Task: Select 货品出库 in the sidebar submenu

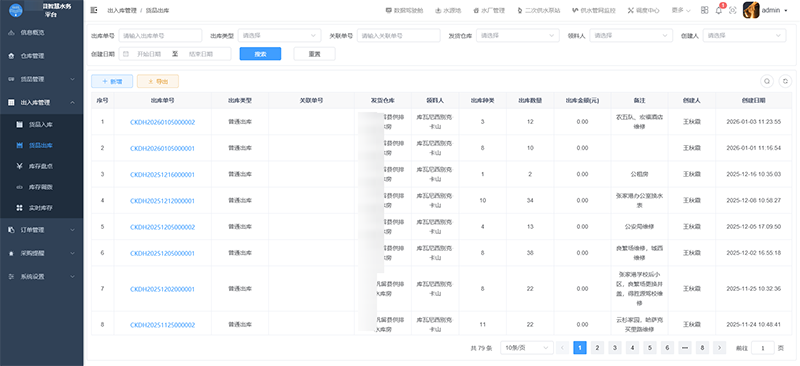Action: coord(41,145)
